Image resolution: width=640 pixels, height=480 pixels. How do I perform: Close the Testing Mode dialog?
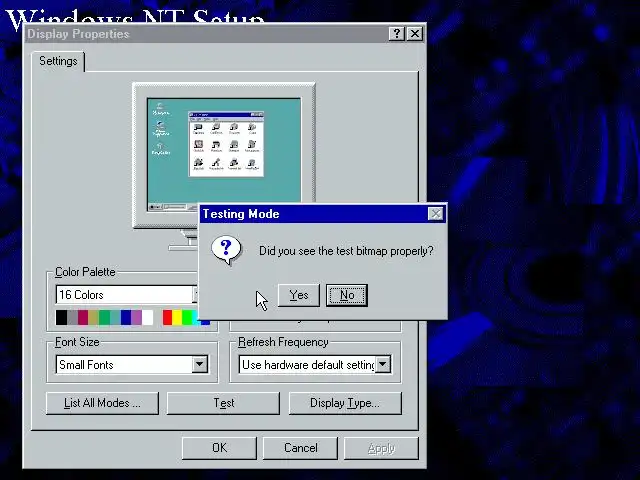[x=436, y=213]
